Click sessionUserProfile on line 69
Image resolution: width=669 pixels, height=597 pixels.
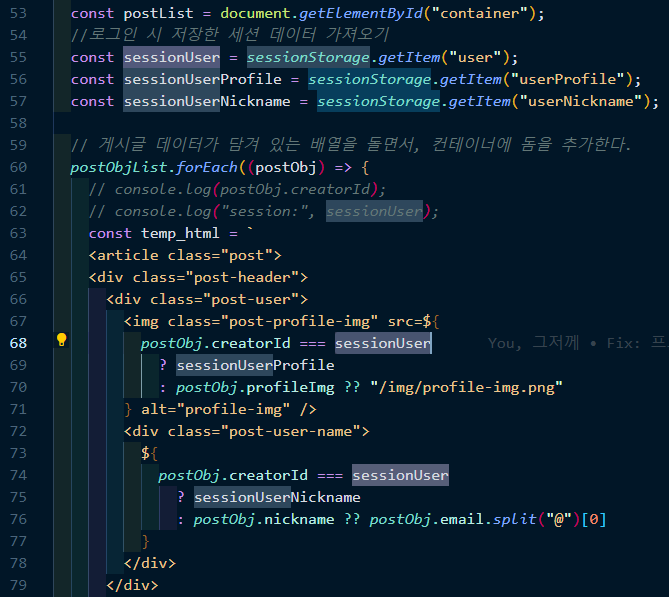255,365
